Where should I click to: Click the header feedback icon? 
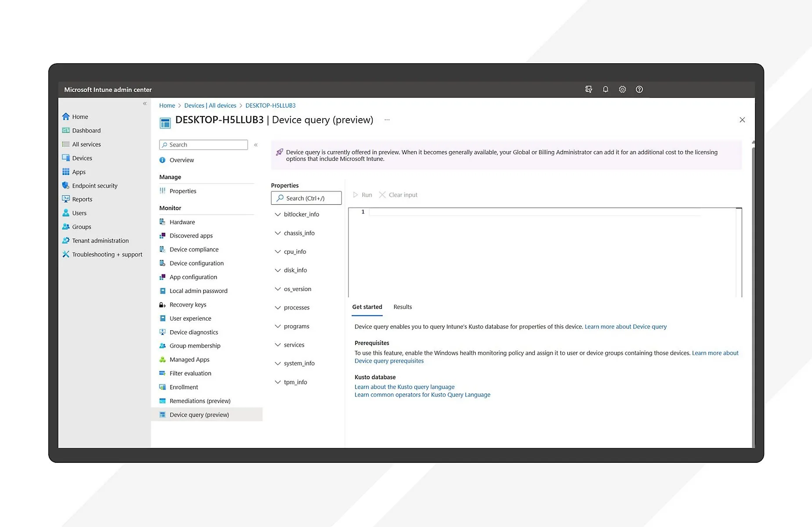589,89
